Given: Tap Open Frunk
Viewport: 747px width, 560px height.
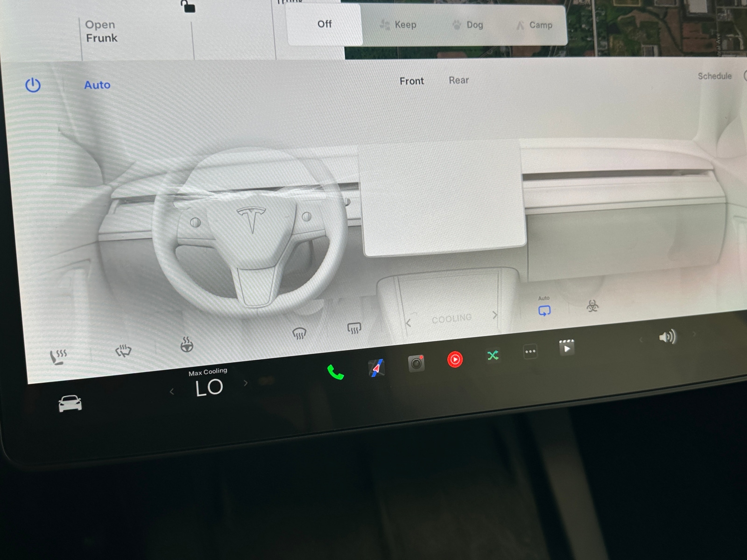Looking at the screenshot, I should (101, 31).
